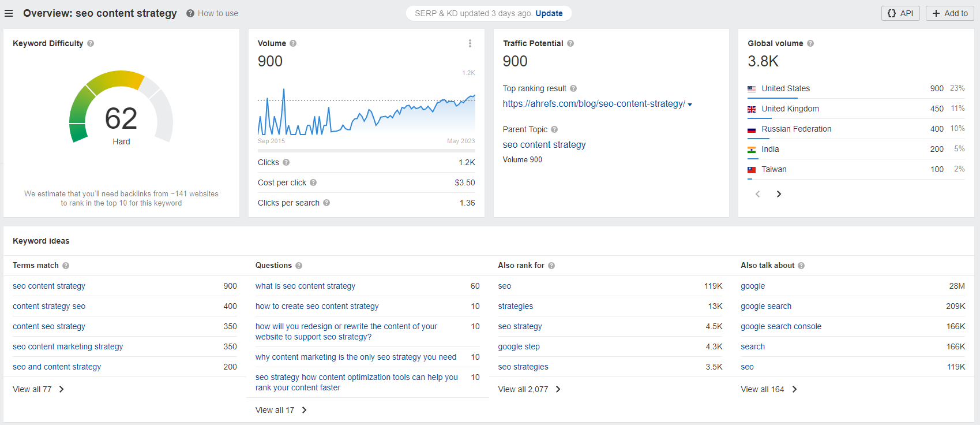This screenshot has width=980, height=425.
Task: Go to next countries page arrow
Action: (x=779, y=194)
